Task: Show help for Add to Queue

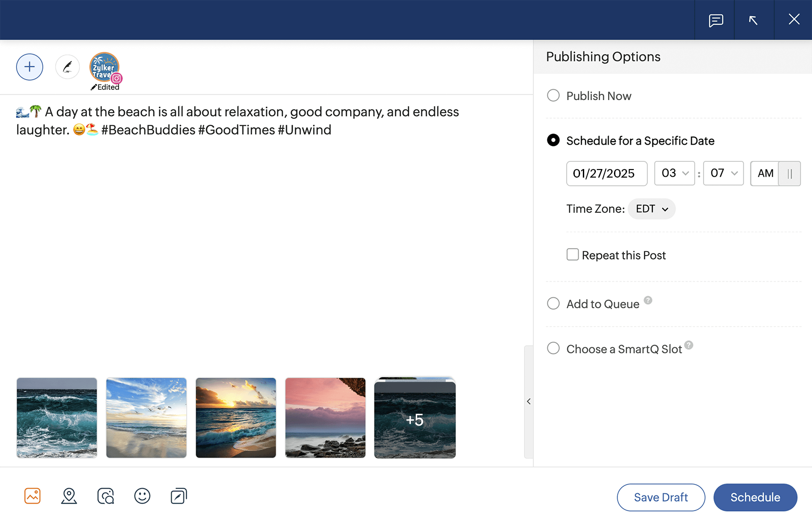Action: 648,300
